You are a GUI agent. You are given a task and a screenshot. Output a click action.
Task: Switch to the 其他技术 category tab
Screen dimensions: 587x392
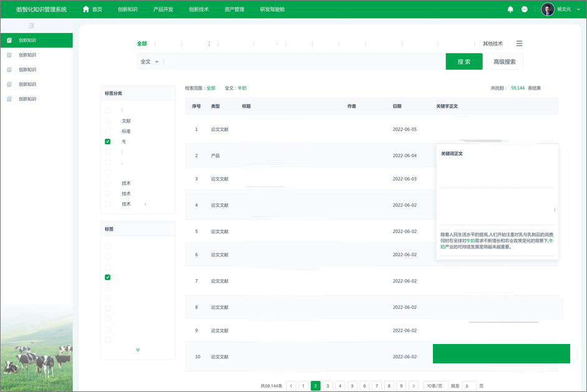pyautogui.click(x=493, y=44)
